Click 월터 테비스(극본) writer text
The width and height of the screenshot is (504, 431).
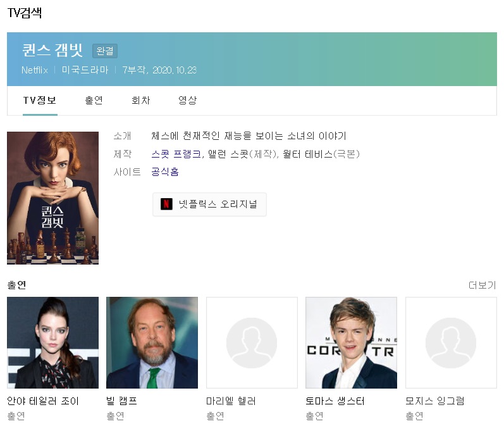tap(321, 154)
